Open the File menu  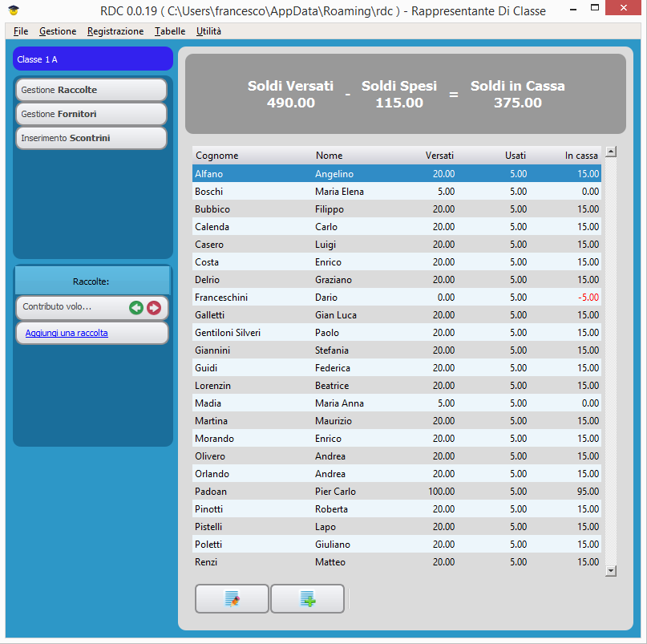point(21,31)
